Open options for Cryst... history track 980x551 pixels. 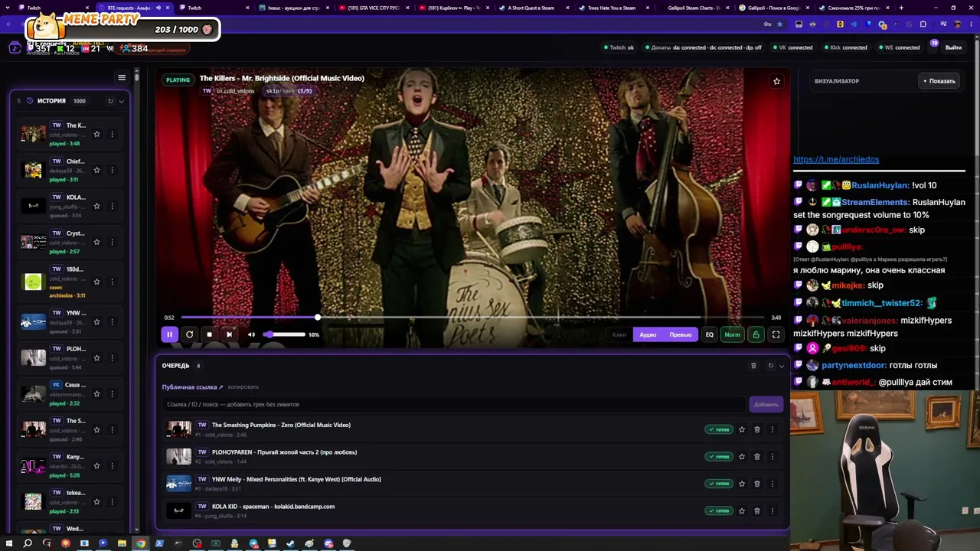[112, 242]
